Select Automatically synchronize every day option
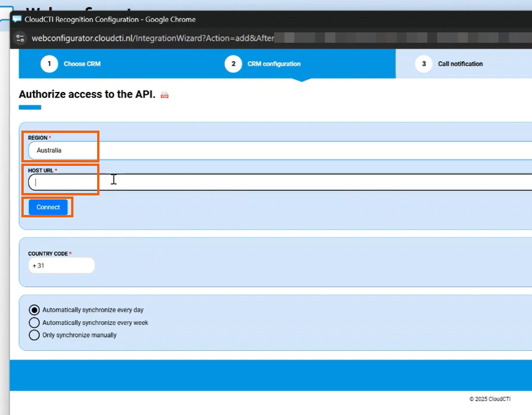Viewport: 532px width, 415px height. pos(34,310)
